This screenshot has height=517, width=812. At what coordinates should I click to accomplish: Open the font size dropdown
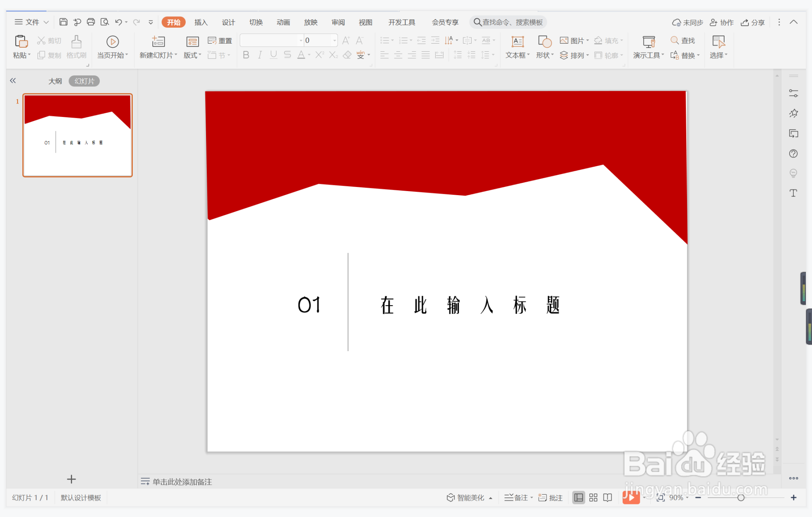click(334, 40)
